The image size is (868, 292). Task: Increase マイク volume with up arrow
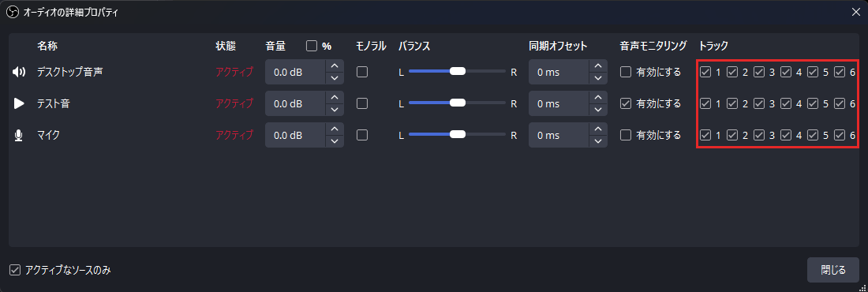pos(335,129)
